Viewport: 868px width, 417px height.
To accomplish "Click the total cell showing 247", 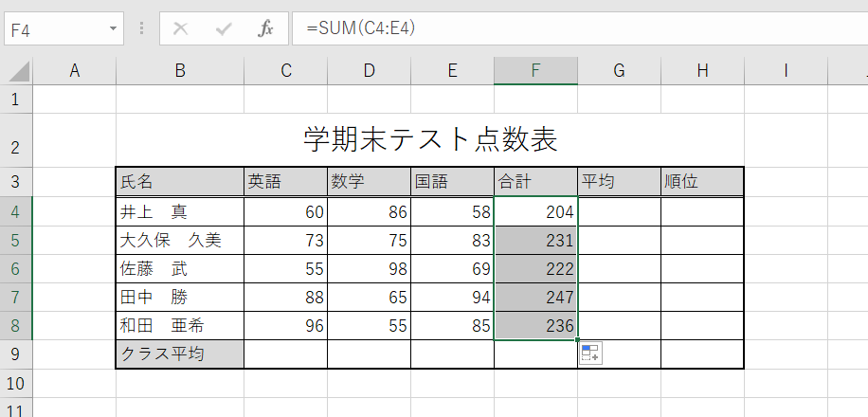I will click(x=535, y=298).
